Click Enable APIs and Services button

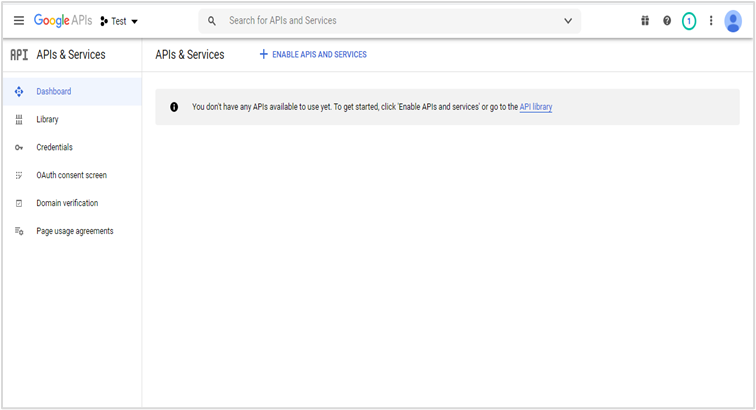point(313,55)
